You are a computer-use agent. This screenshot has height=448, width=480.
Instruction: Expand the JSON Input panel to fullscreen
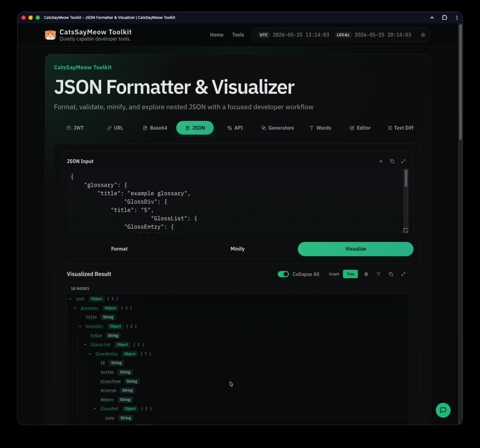click(x=403, y=161)
